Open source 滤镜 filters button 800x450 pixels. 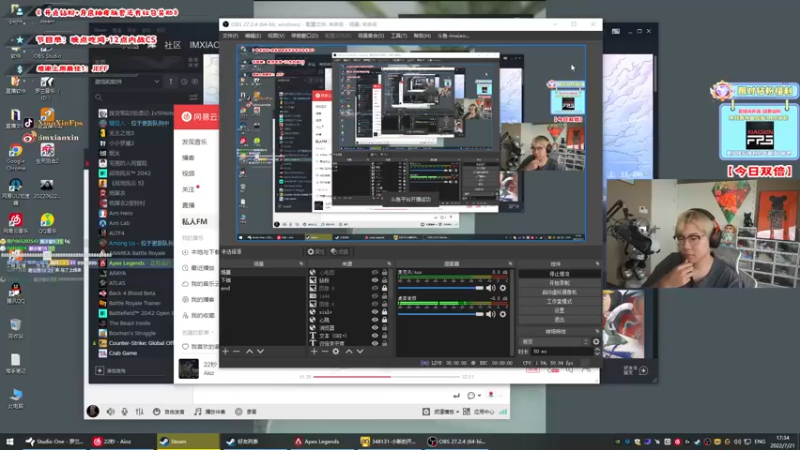339,252
